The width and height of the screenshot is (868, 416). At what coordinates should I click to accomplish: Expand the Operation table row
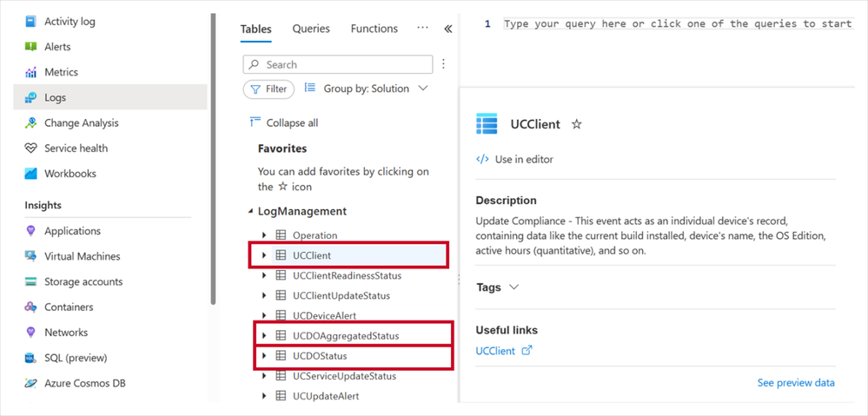pos(264,235)
